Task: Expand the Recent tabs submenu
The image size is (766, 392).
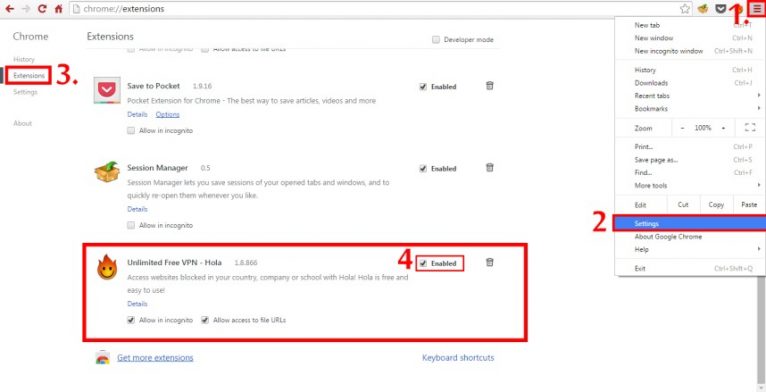Action: [690, 96]
